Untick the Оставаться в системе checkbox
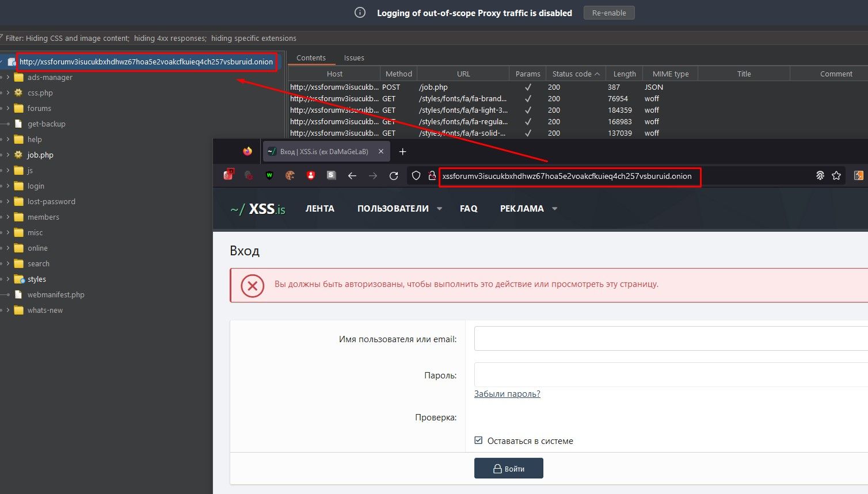The width and height of the screenshot is (868, 494). pyautogui.click(x=478, y=440)
